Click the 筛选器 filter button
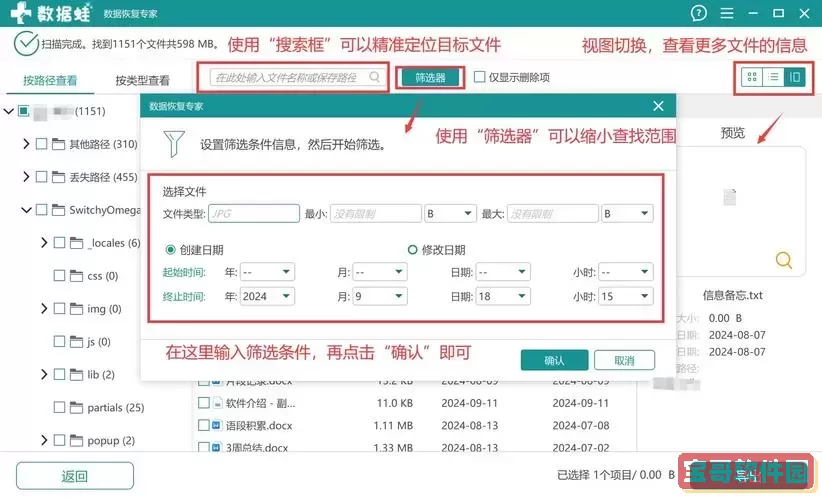The width and height of the screenshot is (822, 500). tap(430, 78)
